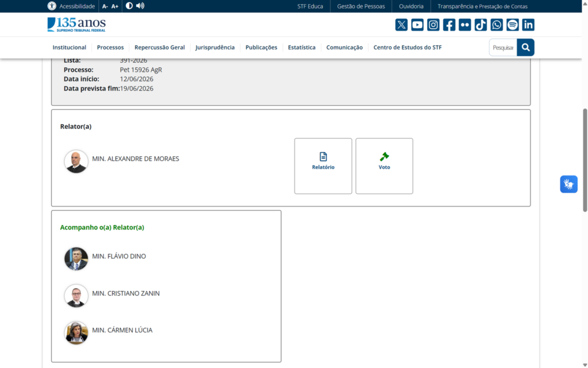Open the Voto gavel card
Image resolution: width=588 pixels, height=368 pixels.
point(384,166)
